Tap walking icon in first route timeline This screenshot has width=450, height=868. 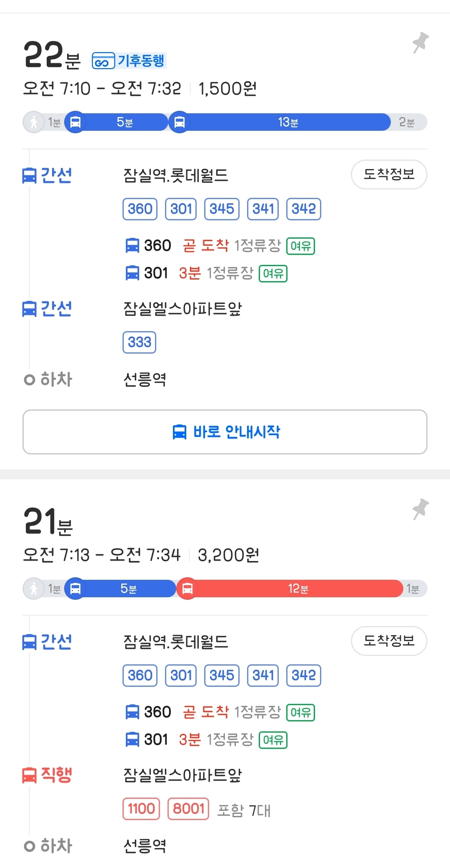34,122
